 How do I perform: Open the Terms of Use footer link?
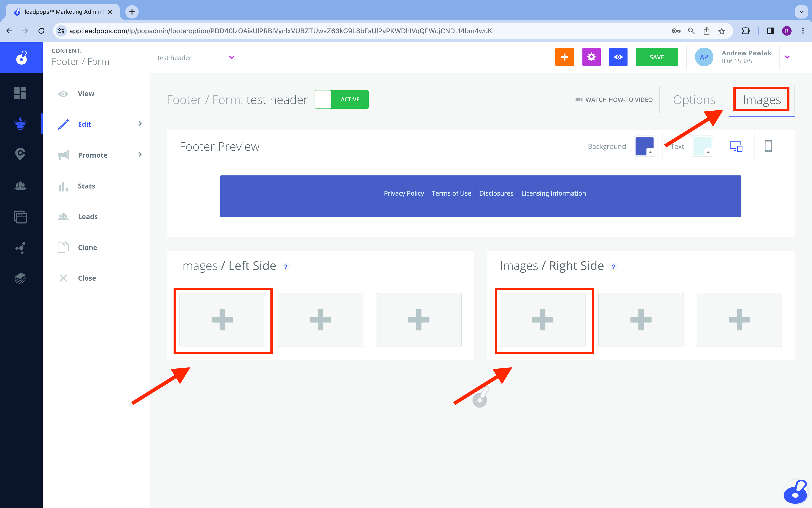pyautogui.click(x=451, y=193)
